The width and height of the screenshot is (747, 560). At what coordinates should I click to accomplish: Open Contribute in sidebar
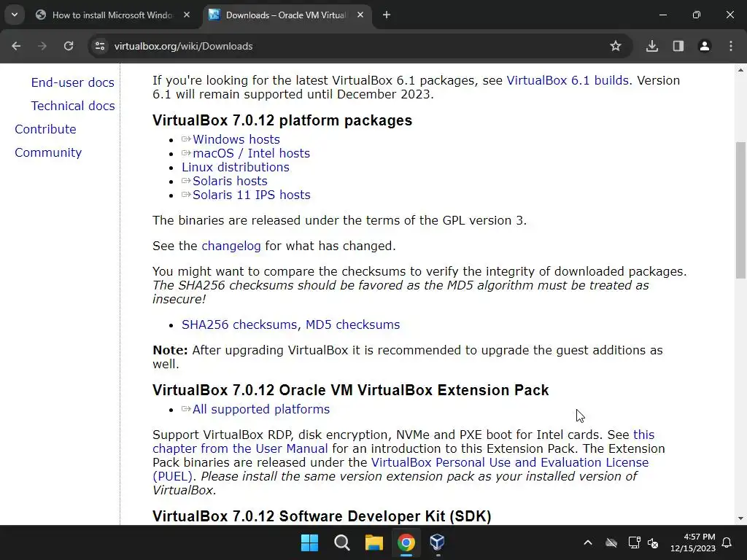pyautogui.click(x=45, y=129)
